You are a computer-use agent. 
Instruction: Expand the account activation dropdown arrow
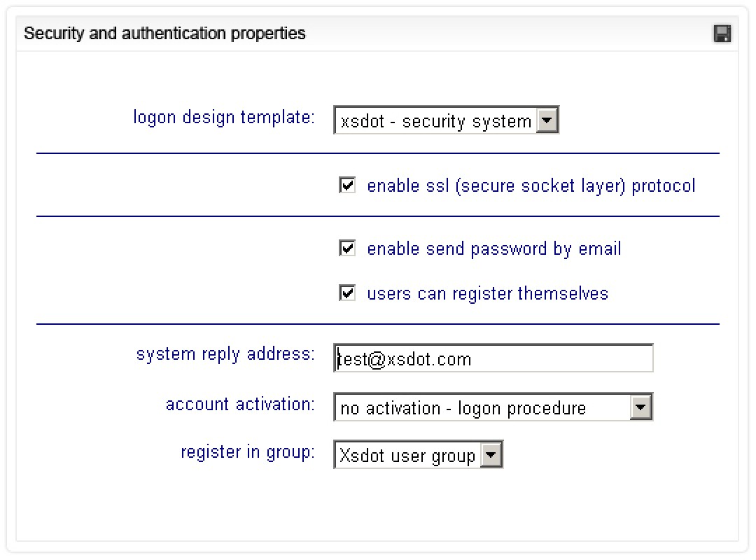click(x=640, y=407)
